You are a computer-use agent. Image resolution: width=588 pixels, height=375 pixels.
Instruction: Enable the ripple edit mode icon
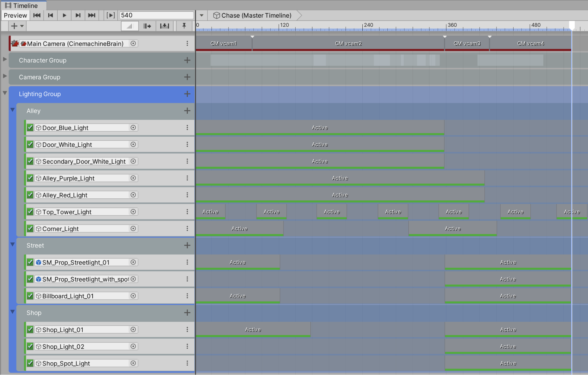pyautogui.click(x=147, y=26)
